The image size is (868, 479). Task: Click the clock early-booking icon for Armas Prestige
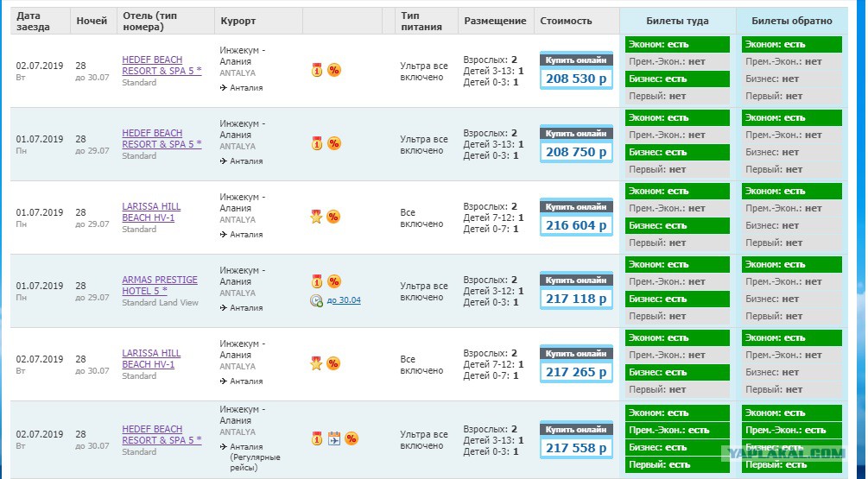click(x=316, y=301)
